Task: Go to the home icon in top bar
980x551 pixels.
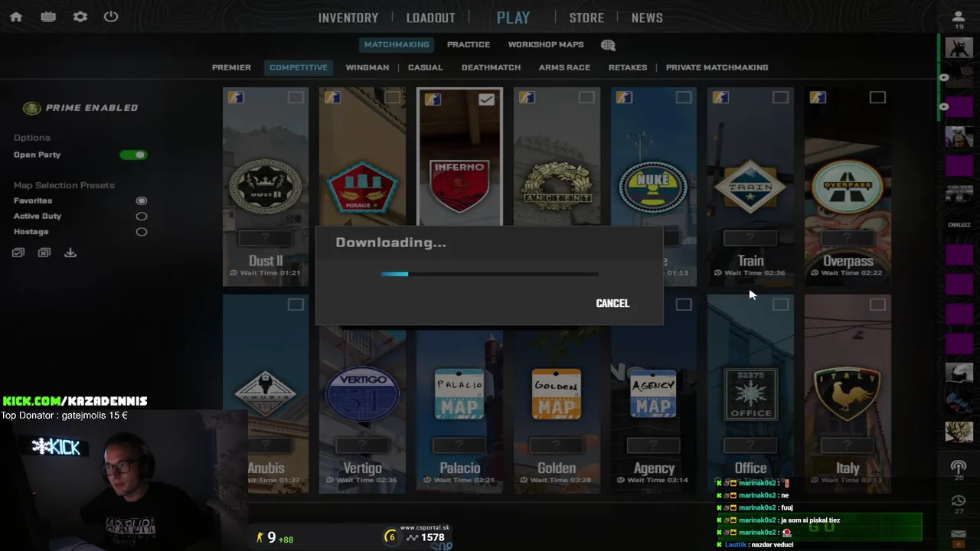Action: (x=16, y=17)
